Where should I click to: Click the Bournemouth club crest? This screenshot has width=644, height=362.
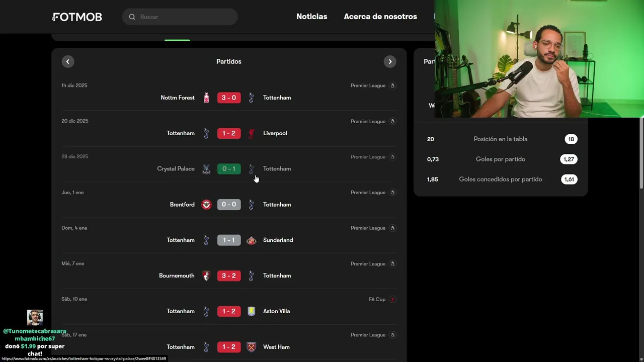click(x=206, y=276)
